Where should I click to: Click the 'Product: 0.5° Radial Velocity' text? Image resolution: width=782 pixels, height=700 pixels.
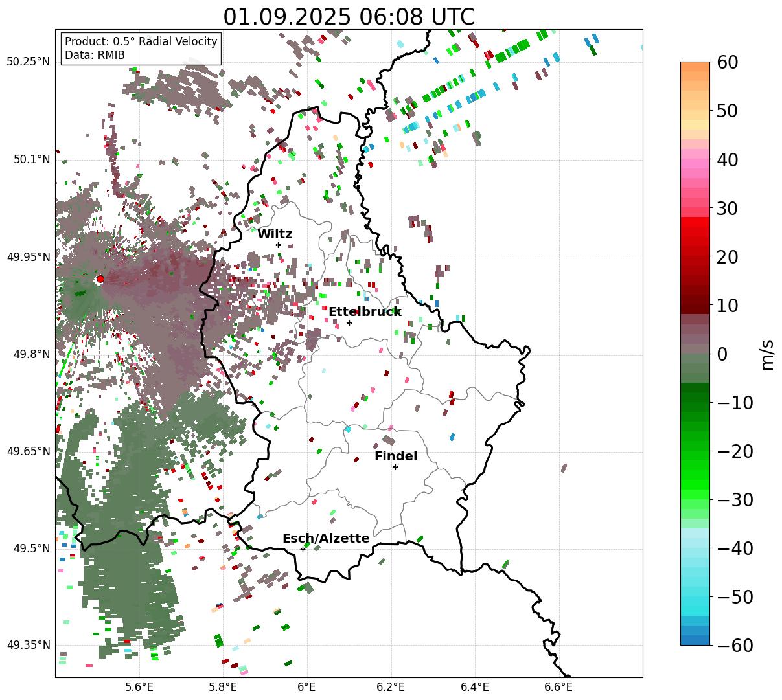[141, 41]
